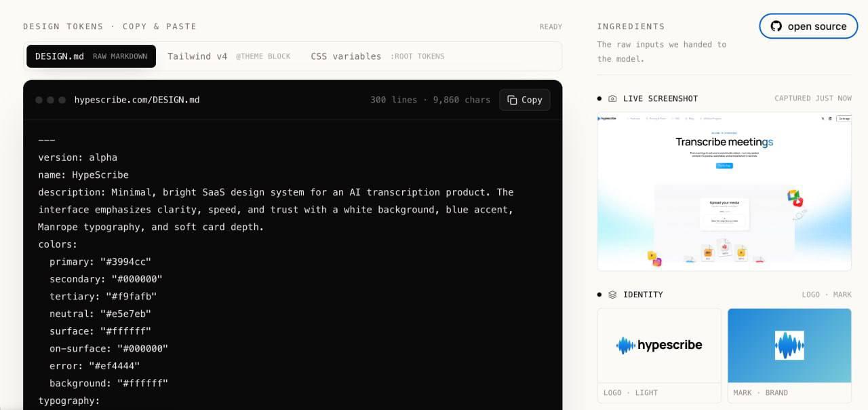Copy the DESIGN.md contents
Screen dimensions: 868x410
(x=525, y=100)
